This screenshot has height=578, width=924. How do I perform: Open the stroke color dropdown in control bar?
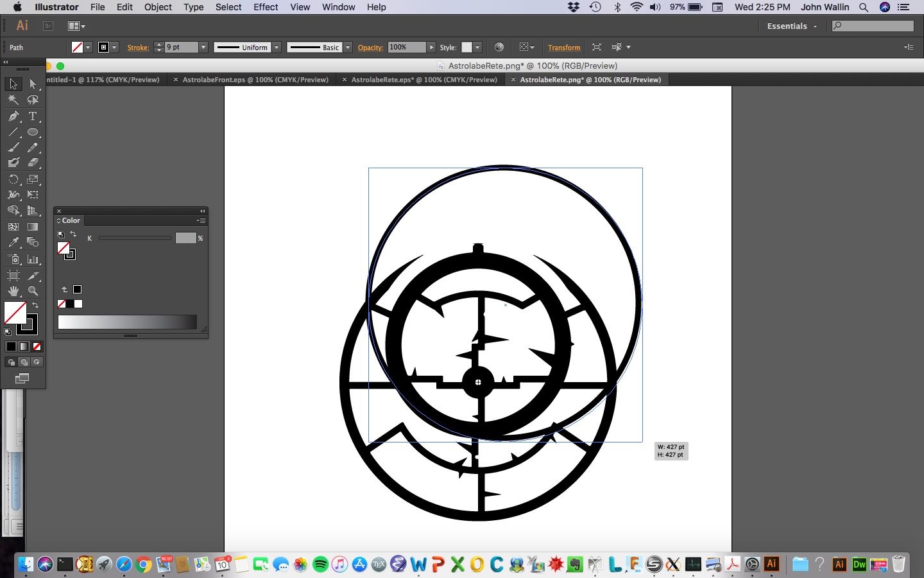(x=114, y=48)
